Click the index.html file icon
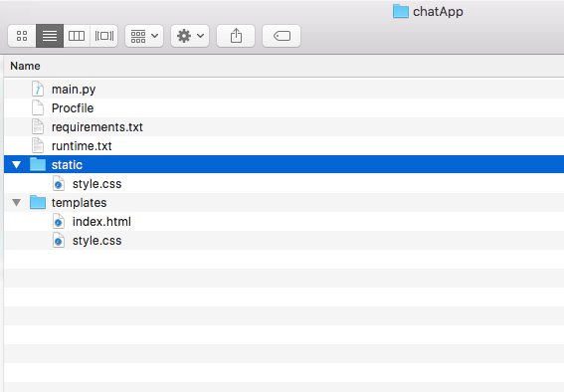 click(59, 221)
